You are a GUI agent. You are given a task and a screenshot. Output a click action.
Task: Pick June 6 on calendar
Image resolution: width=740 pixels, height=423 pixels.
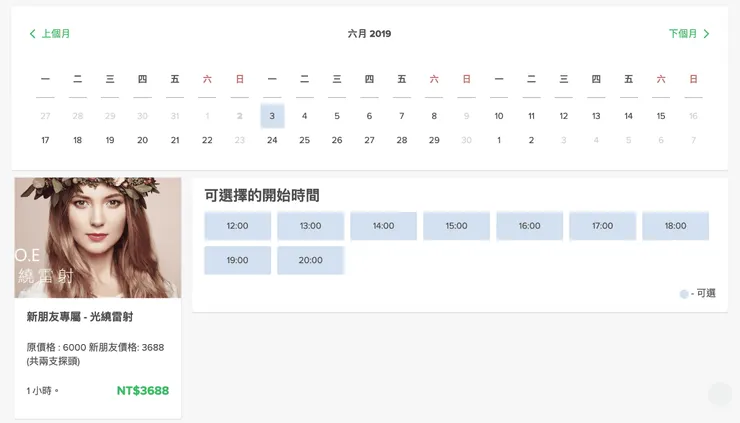[370, 116]
